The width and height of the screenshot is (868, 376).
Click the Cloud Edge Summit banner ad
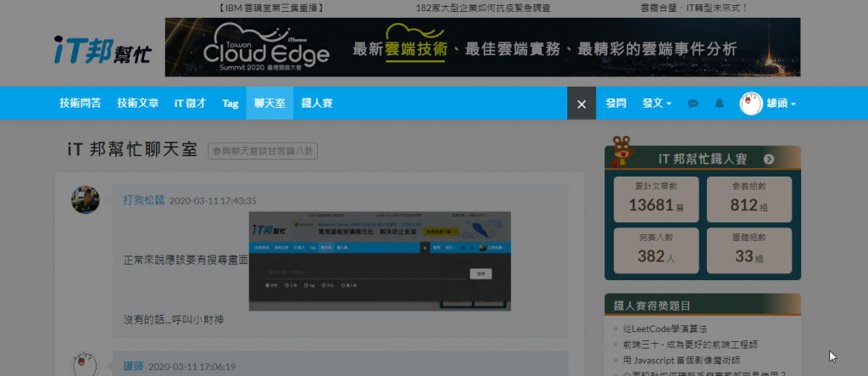(482, 48)
